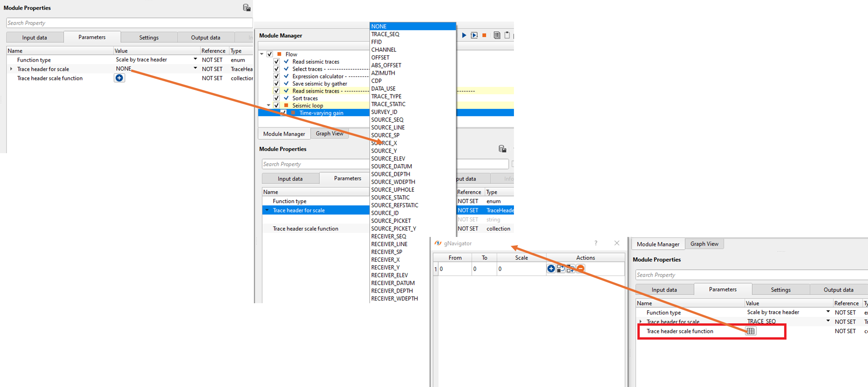Click the Reference column header in the left panel
The image size is (868, 387).
213,50
